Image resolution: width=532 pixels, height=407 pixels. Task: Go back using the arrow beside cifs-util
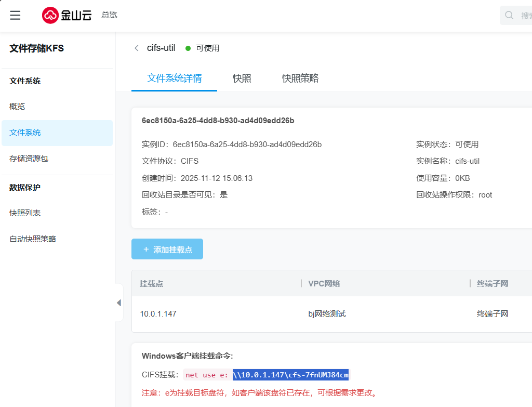pyautogui.click(x=137, y=48)
